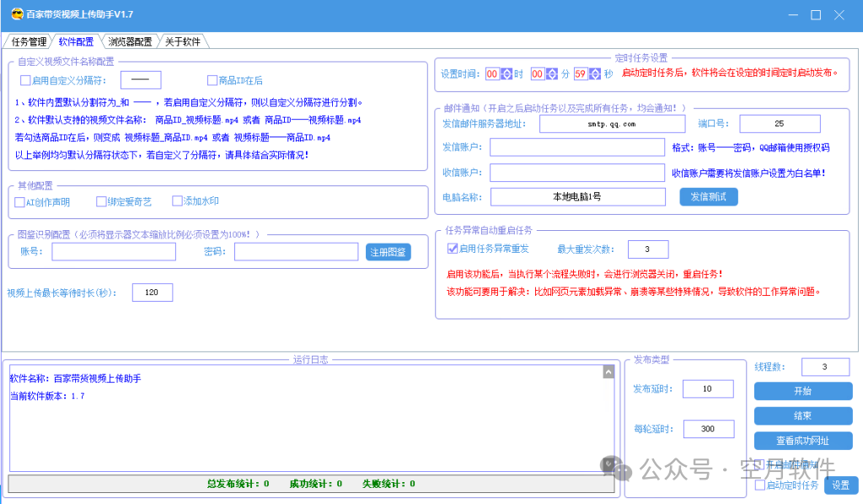Click the 发信邮件服务器地址 field with smtp.qq.com

pos(612,124)
